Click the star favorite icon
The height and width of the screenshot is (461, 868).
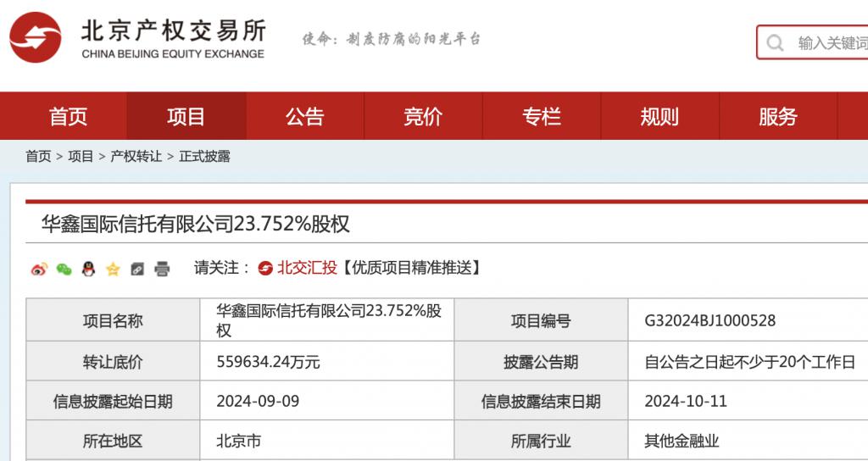tap(113, 269)
